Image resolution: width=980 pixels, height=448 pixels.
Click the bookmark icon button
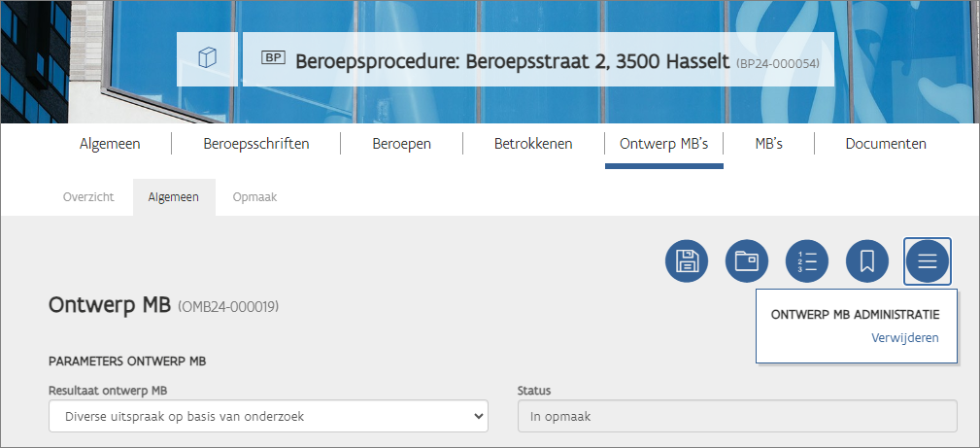(867, 260)
